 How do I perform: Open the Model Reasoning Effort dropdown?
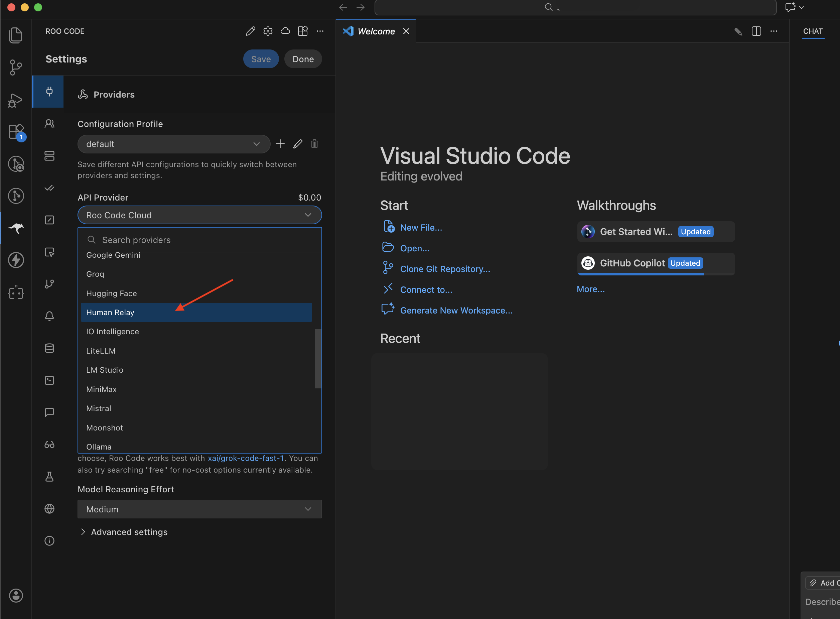coord(199,509)
